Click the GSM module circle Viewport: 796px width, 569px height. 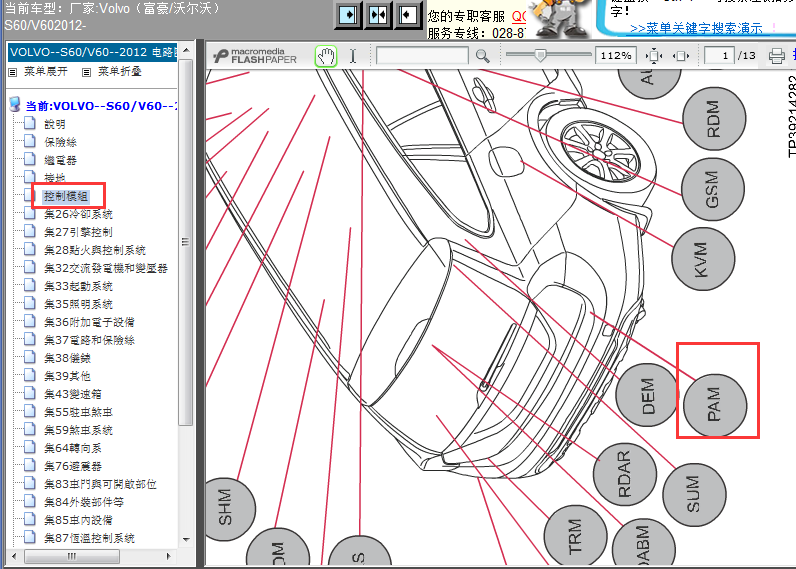point(712,189)
